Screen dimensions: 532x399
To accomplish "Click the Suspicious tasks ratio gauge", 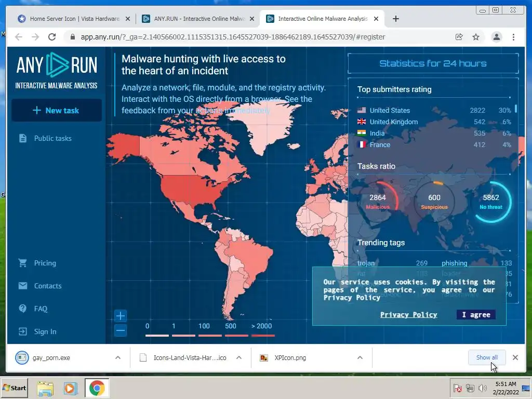I will tap(434, 202).
